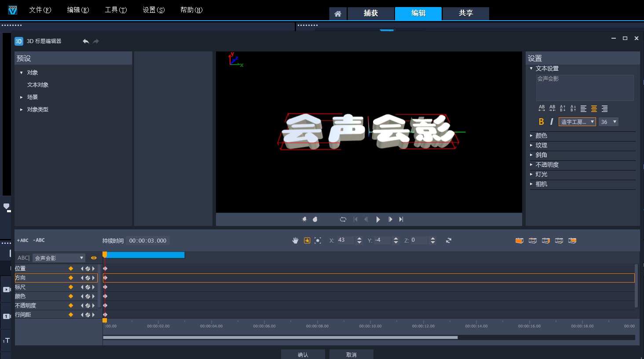This screenshot has height=359, width=644.
Task: Open the 编辑 menu in menu bar
Action: click(78, 10)
